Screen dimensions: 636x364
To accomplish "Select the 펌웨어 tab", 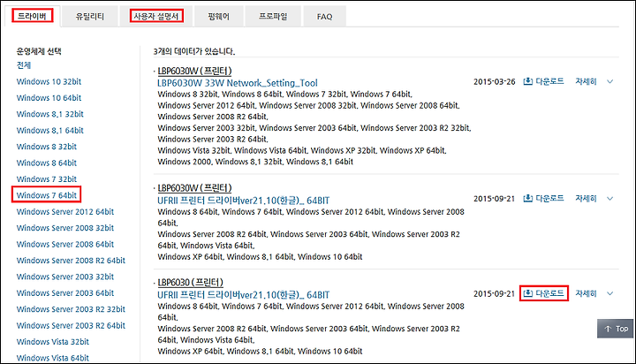I will click(219, 16).
